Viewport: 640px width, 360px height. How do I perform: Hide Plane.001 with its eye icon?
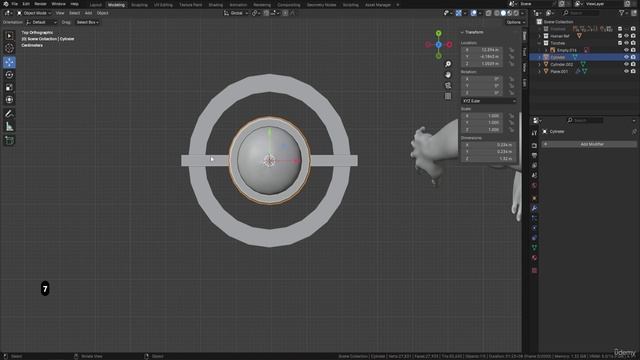(x=626, y=71)
